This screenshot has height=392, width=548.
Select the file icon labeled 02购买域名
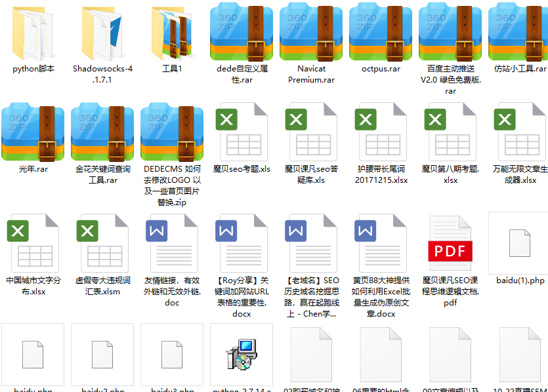pyautogui.click(x=311, y=355)
